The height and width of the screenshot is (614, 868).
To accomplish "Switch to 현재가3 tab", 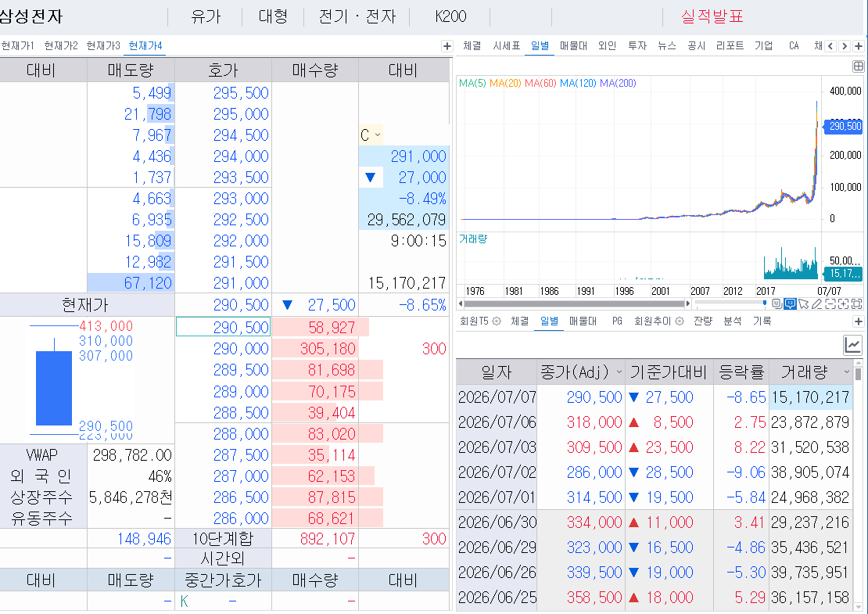I will (x=103, y=46).
